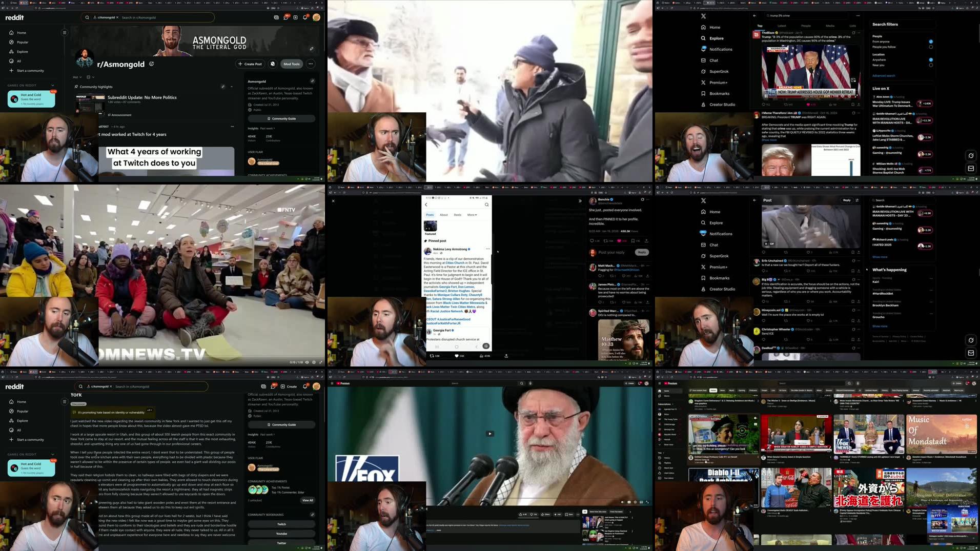The image size is (980, 551).
Task: Collapse the Bonchie reply sidebar with double-chevron icon
Action: [580, 201]
